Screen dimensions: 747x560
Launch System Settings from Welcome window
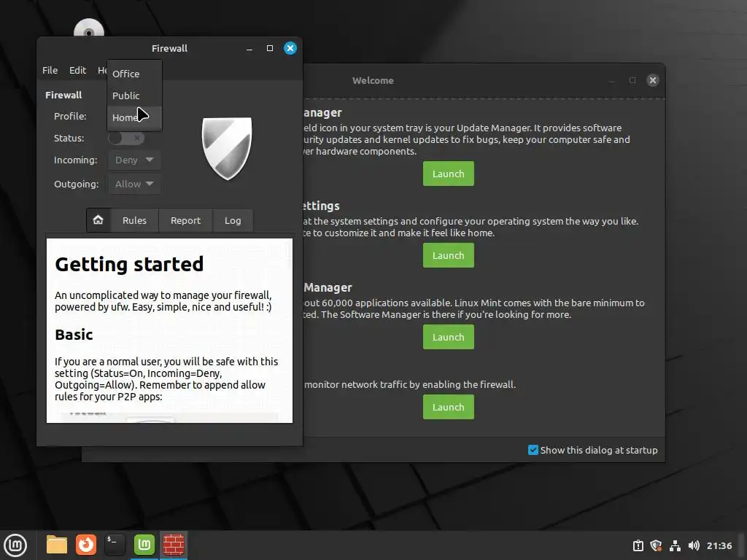coord(449,255)
